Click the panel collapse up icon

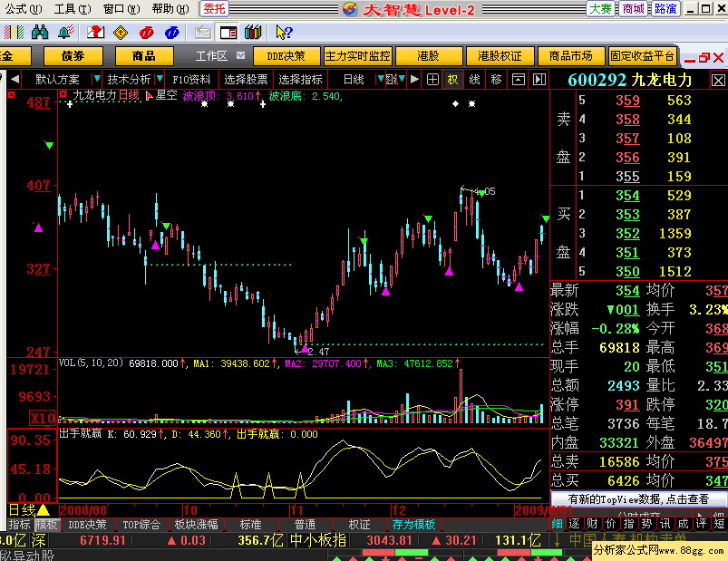pyautogui.click(x=519, y=80)
